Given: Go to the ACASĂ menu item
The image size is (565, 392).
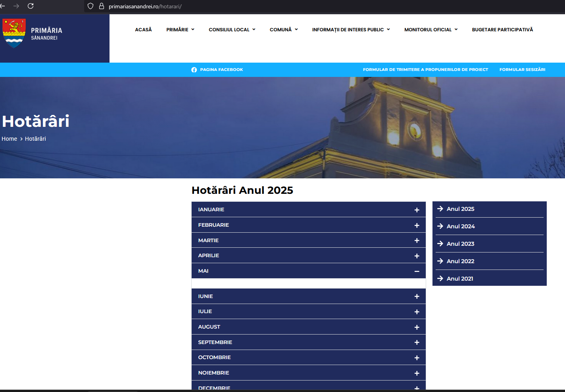Looking at the screenshot, I should [x=143, y=30].
